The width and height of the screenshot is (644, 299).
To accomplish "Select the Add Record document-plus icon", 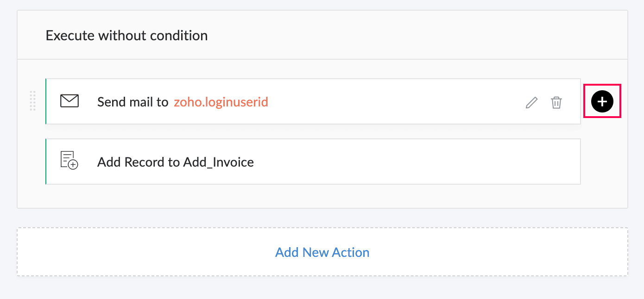I will (69, 160).
